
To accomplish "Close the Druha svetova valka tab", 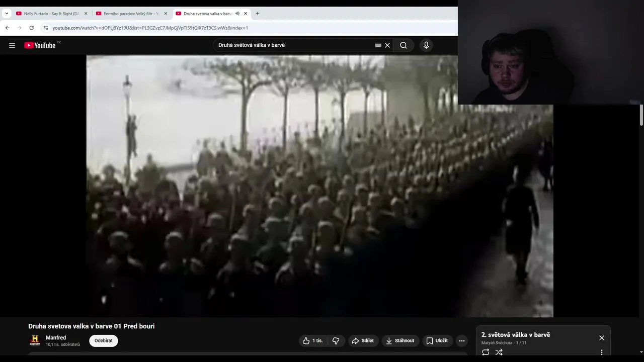I will click(246, 14).
